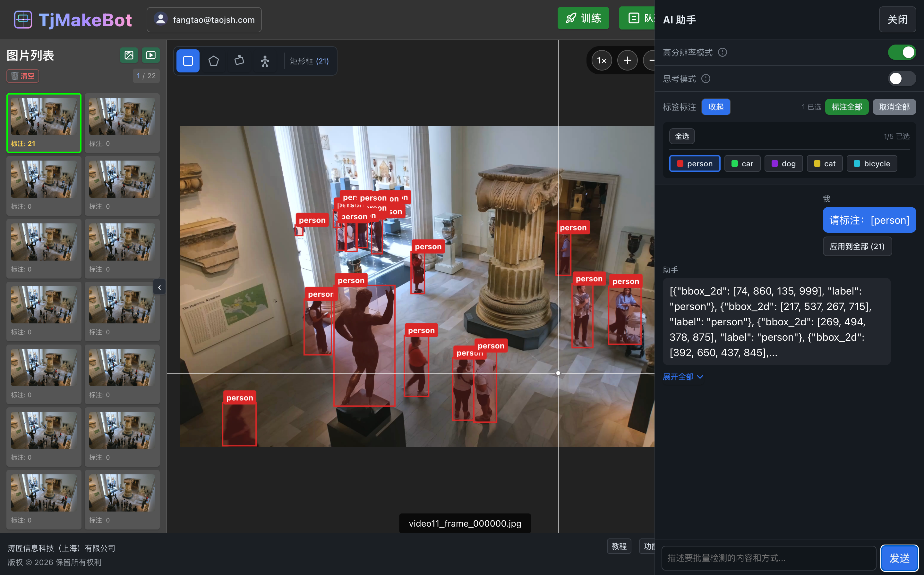The width and height of the screenshot is (924, 575).
Task: Click 应用到全部 (21) button
Action: [857, 246]
